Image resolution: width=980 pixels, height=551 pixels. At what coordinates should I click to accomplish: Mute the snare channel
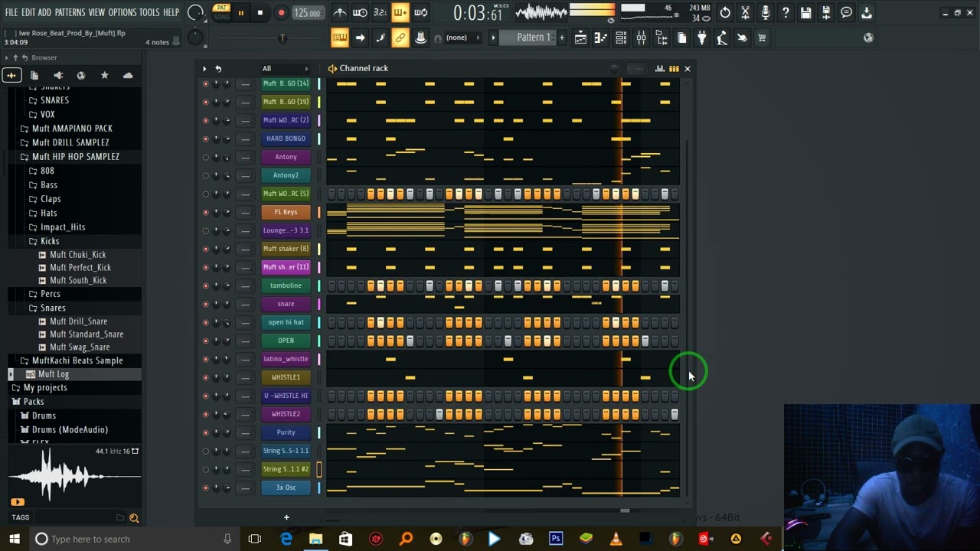205,304
